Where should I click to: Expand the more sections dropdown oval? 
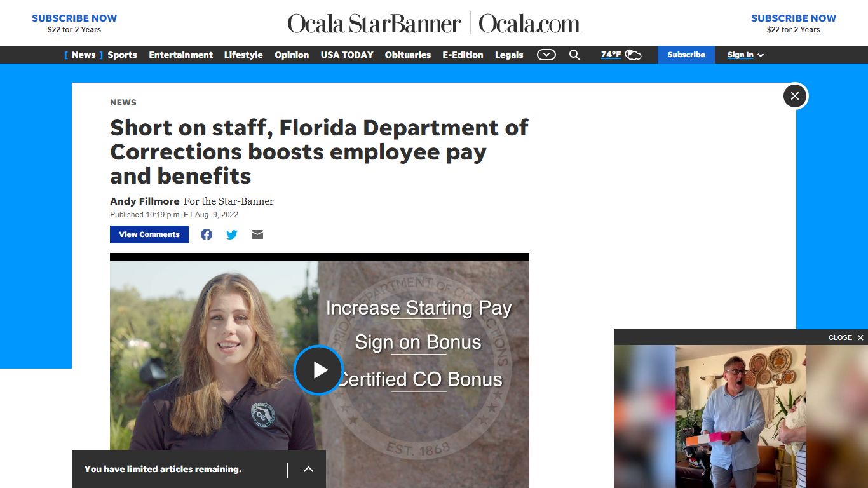pos(546,55)
